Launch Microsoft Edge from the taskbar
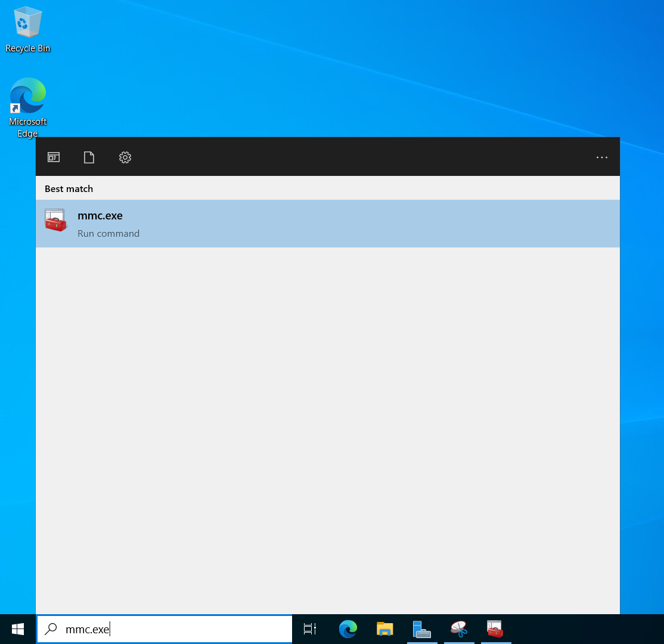 [347, 629]
